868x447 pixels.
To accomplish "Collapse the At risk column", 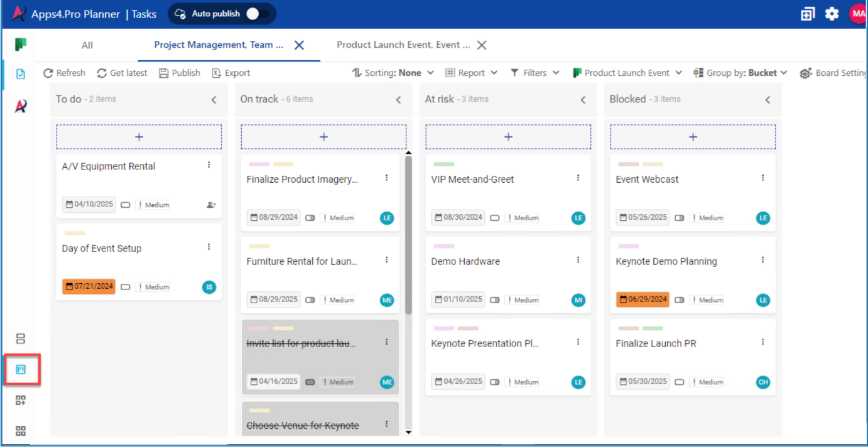I will 583,100.
